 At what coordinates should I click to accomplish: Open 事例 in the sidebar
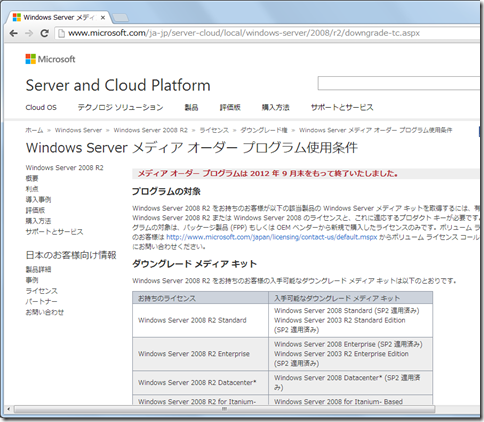(x=32, y=280)
